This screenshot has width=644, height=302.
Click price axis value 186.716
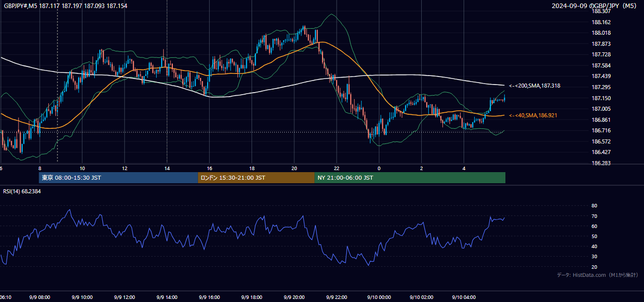pos(601,130)
